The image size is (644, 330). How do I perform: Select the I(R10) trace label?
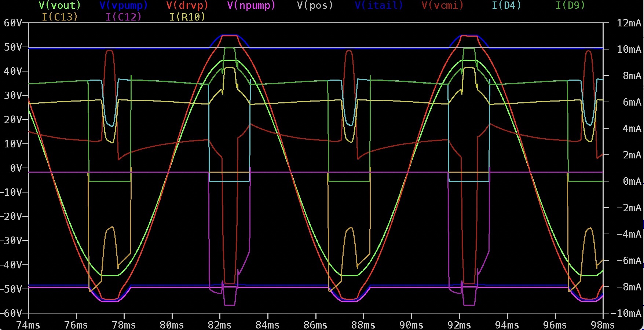point(187,17)
